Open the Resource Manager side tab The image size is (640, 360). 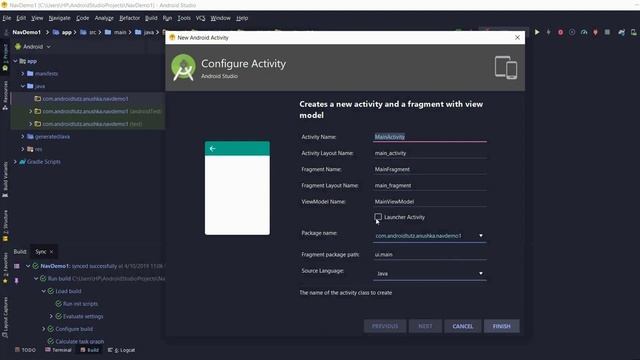coord(5,96)
